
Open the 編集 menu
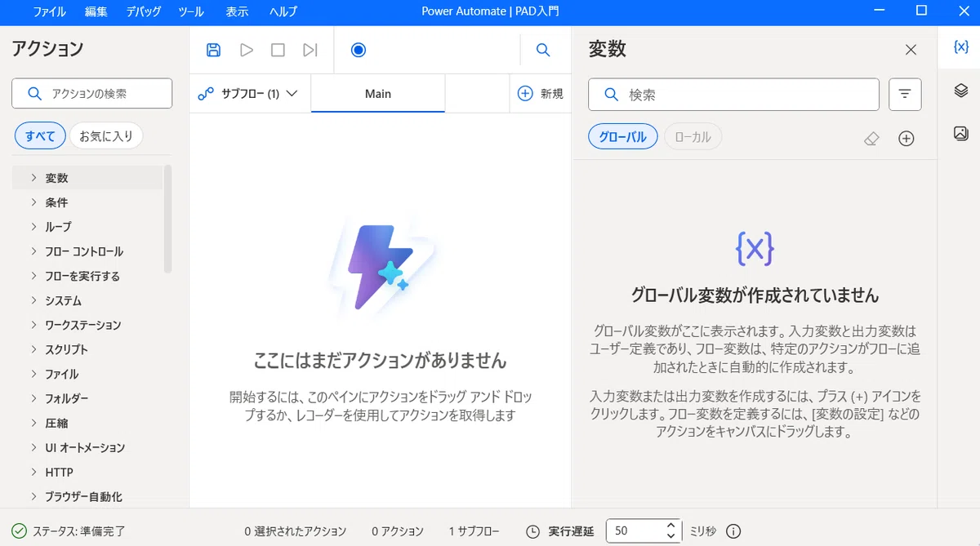point(96,11)
